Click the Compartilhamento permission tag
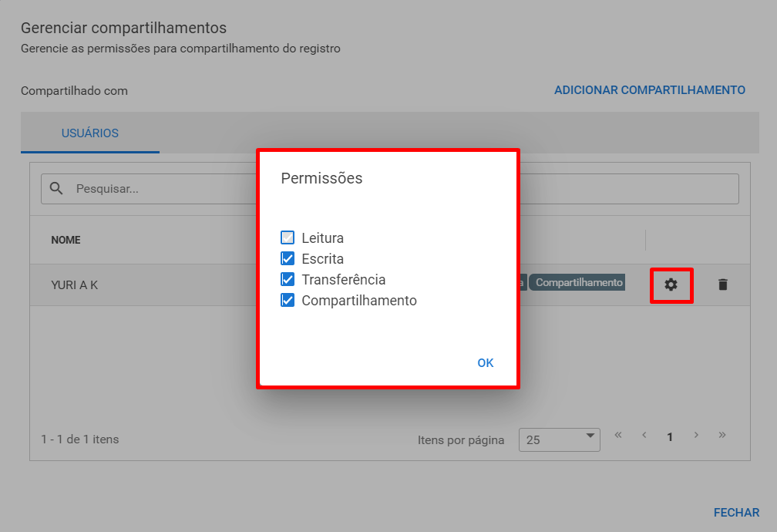 tap(577, 283)
